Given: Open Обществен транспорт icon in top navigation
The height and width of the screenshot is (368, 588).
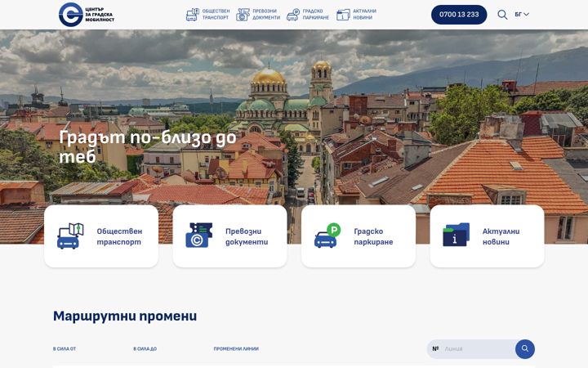Looking at the screenshot, I should pos(193,15).
